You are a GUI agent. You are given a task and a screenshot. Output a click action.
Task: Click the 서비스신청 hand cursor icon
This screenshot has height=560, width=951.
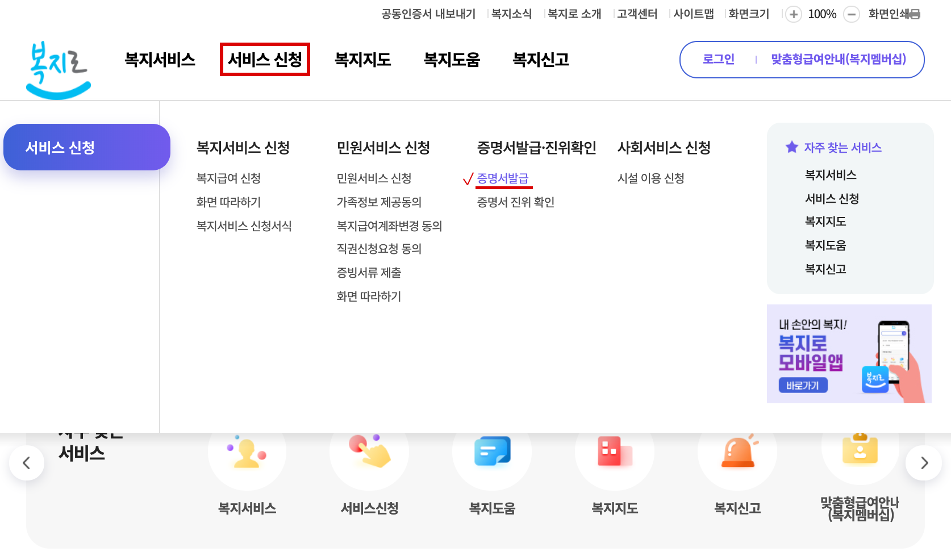[369, 452]
